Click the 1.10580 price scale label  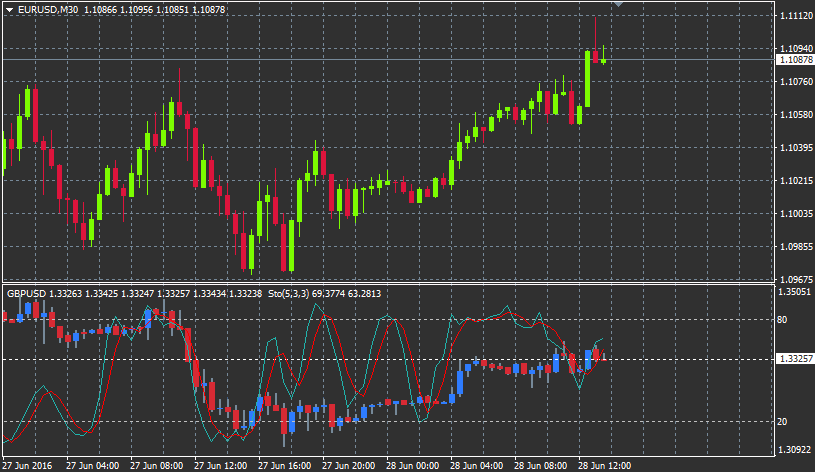pos(793,115)
